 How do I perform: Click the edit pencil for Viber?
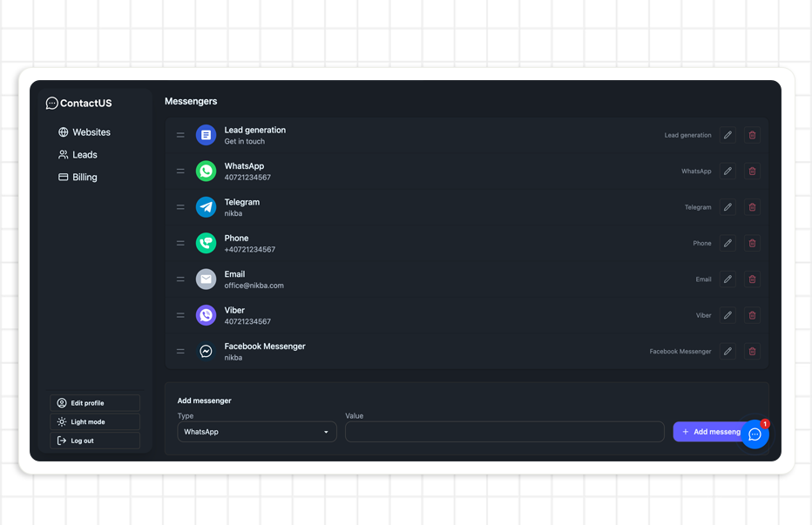coord(727,315)
